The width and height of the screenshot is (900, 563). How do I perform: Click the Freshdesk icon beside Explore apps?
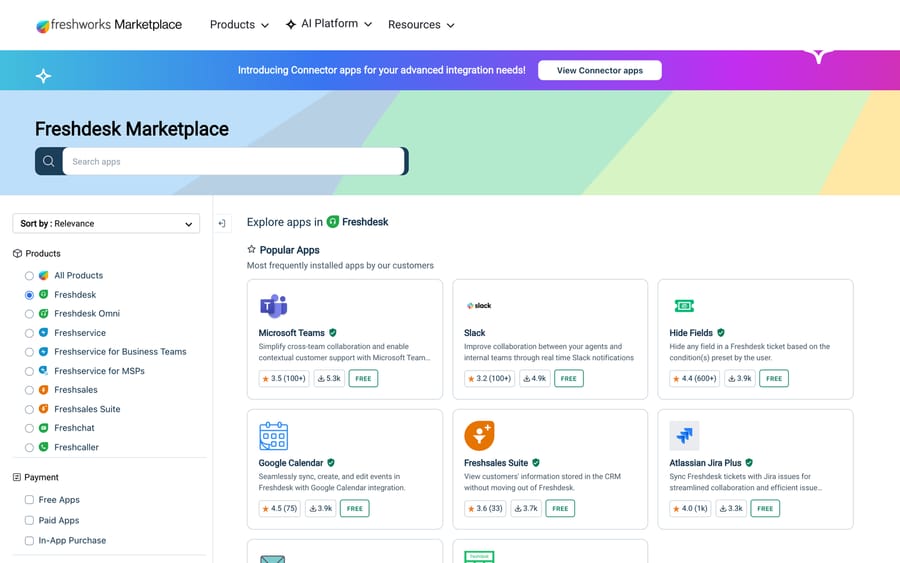point(333,222)
